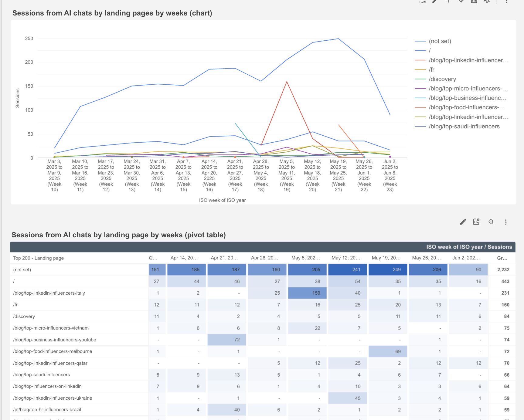
Task: Select '/discovery' in the chart legend
Action: [442, 79]
